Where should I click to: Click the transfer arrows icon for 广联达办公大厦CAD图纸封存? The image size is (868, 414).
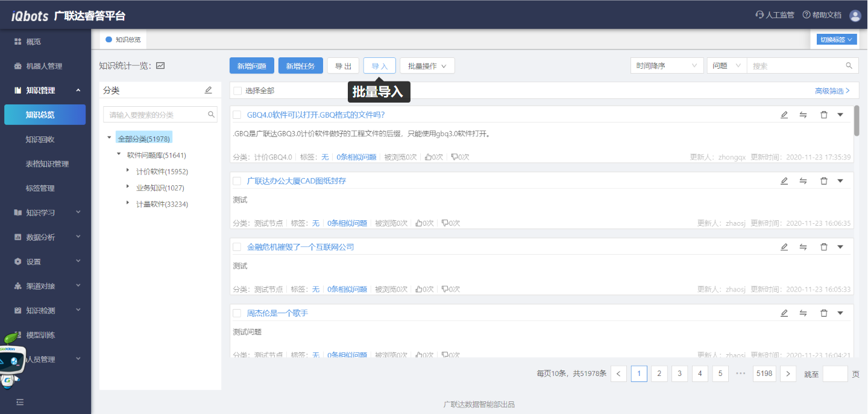803,180
